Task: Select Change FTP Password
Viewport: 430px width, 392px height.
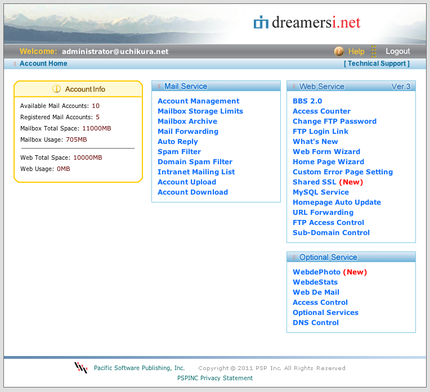Action: 334,121
